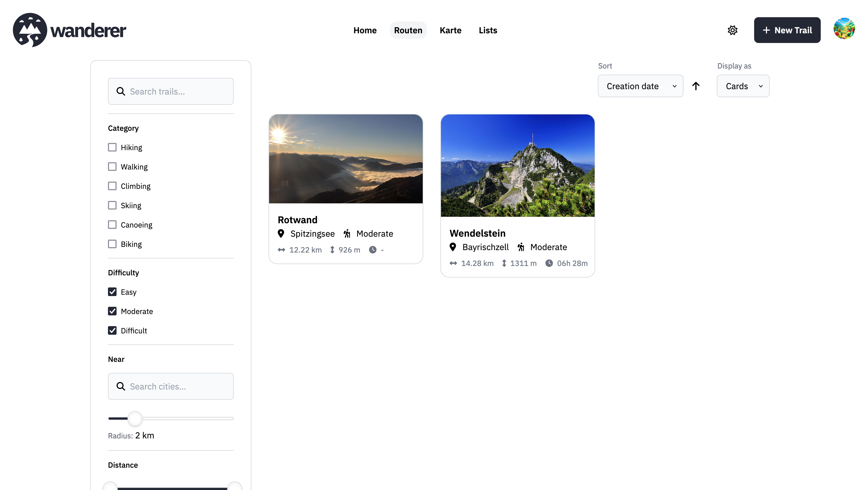Screen dimensions: 868x490
Task: Open settings via the gear icon
Action: click(x=733, y=30)
